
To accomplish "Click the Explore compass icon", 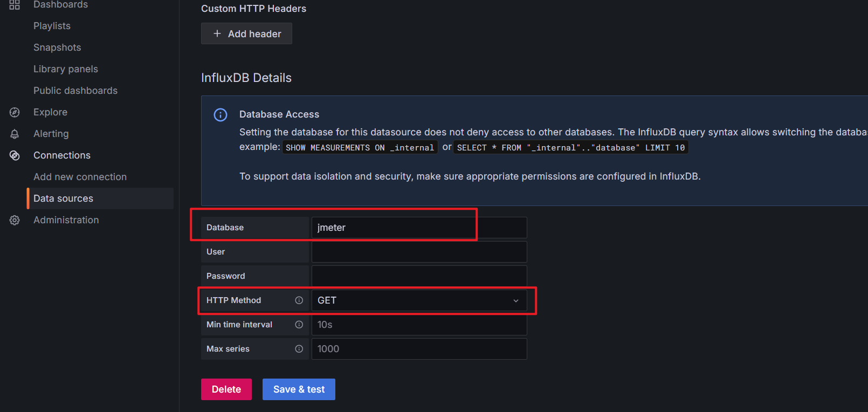I will tap(15, 112).
